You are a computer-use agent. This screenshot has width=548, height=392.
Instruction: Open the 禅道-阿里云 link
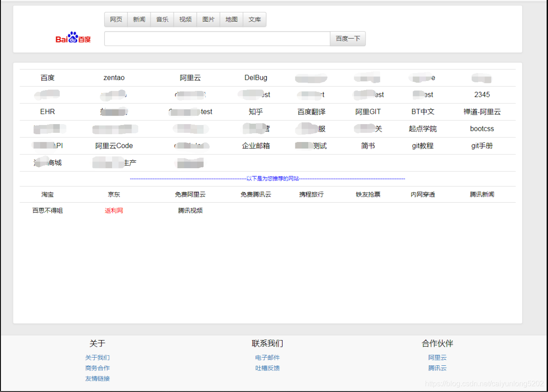482,112
